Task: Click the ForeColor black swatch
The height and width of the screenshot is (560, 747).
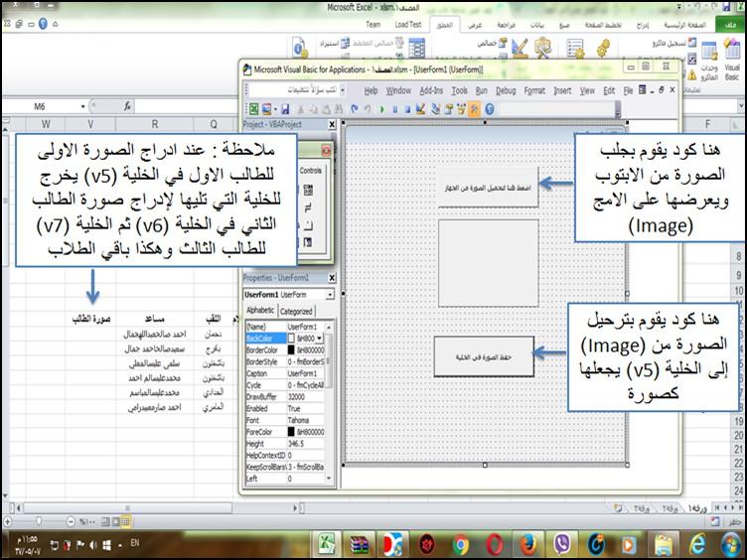Action: coord(291,432)
